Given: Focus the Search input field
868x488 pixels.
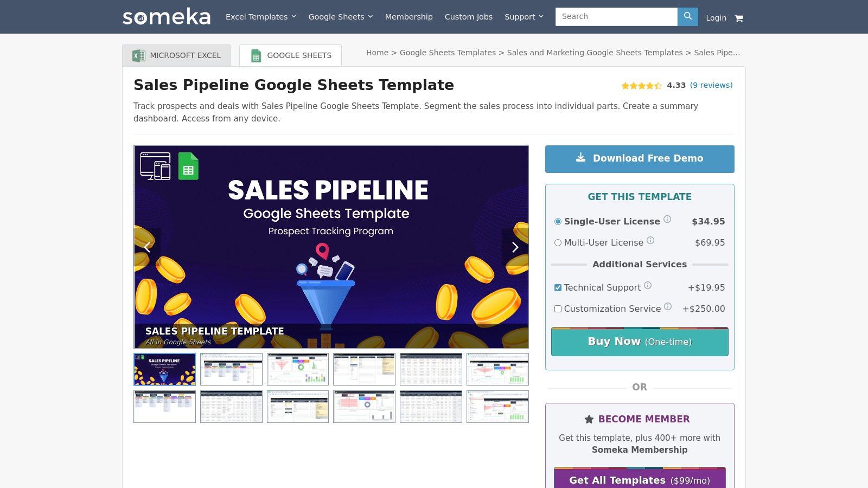Looking at the screenshot, I should pos(616,17).
